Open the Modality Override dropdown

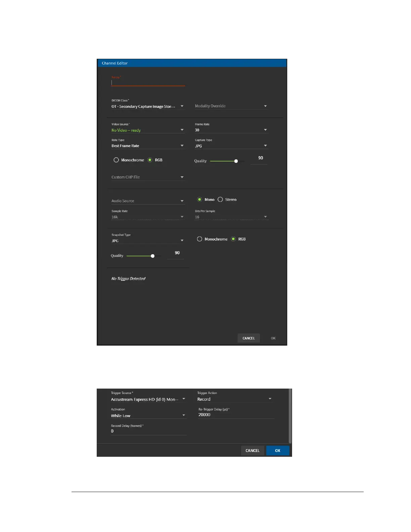[x=231, y=106]
